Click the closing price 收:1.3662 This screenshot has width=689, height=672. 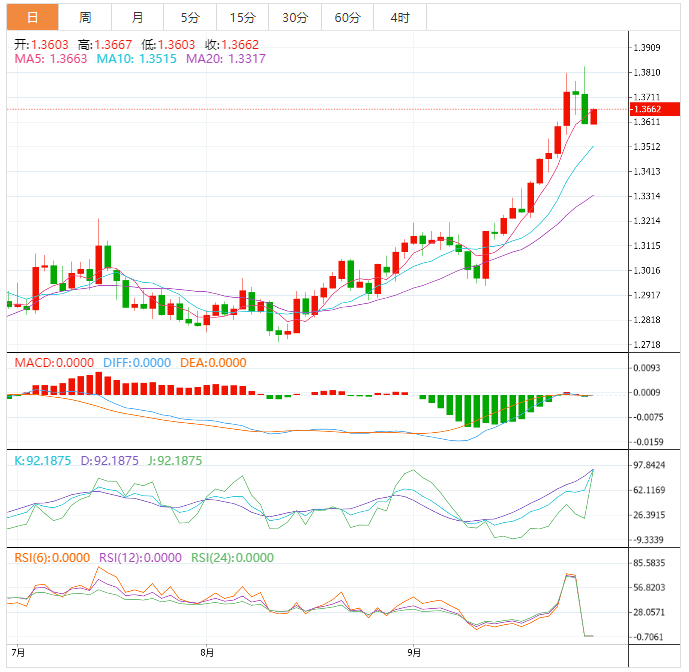point(232,45)
